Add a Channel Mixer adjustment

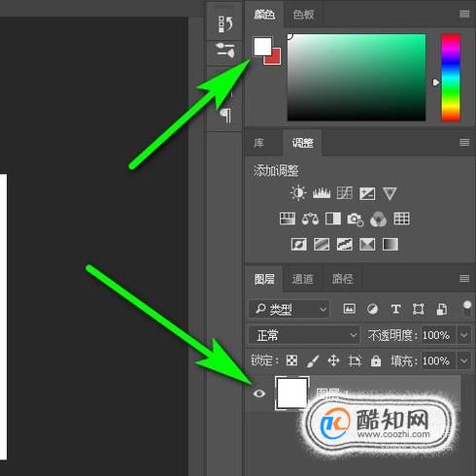point(378,220)
